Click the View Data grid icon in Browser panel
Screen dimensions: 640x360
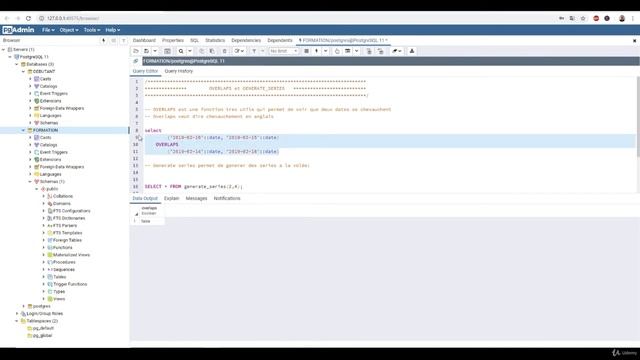click(x=113, y=40)
